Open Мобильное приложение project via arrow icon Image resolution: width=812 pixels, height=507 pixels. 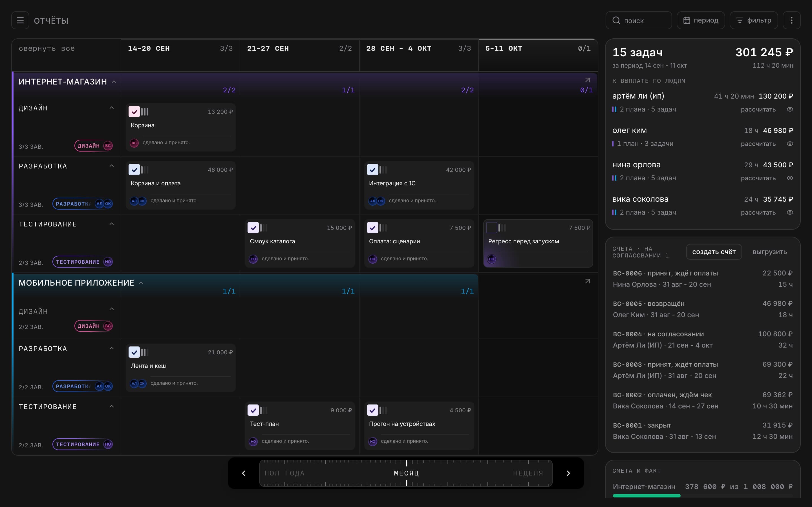[x=587, y=281]
